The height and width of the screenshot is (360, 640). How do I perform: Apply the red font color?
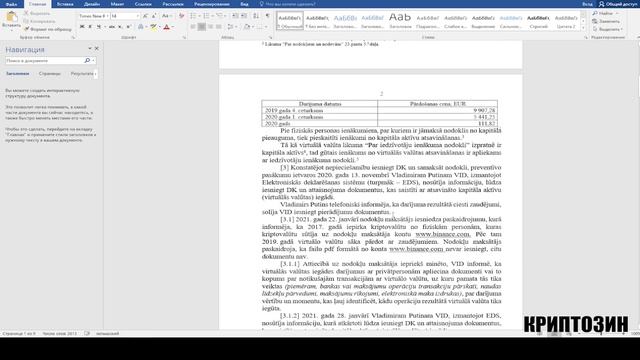tap(166, 27)
